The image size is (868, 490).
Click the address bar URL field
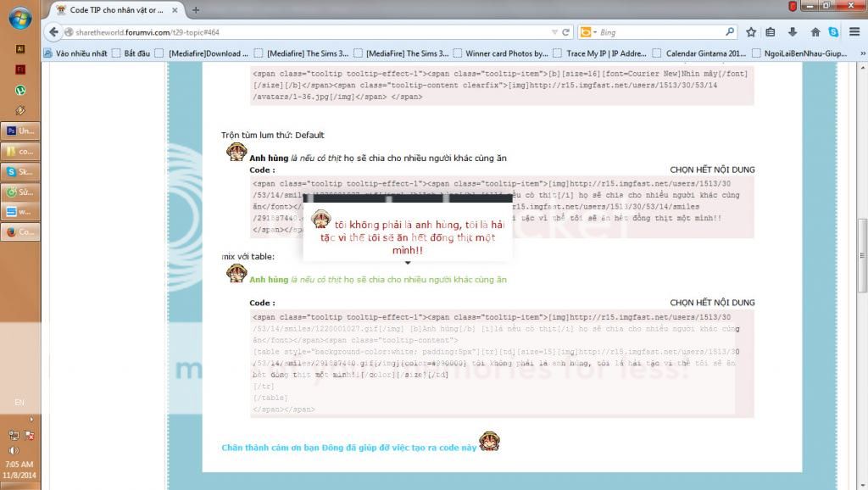tap(313, 32)
